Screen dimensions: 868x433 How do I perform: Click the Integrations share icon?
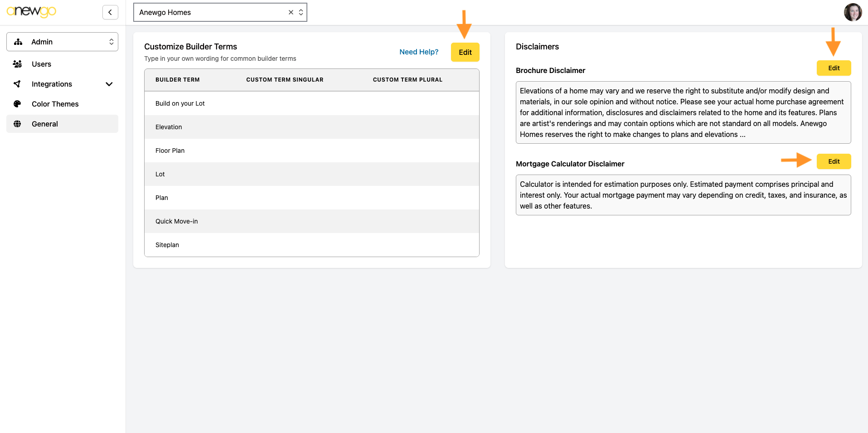click(x=17, y=84)
